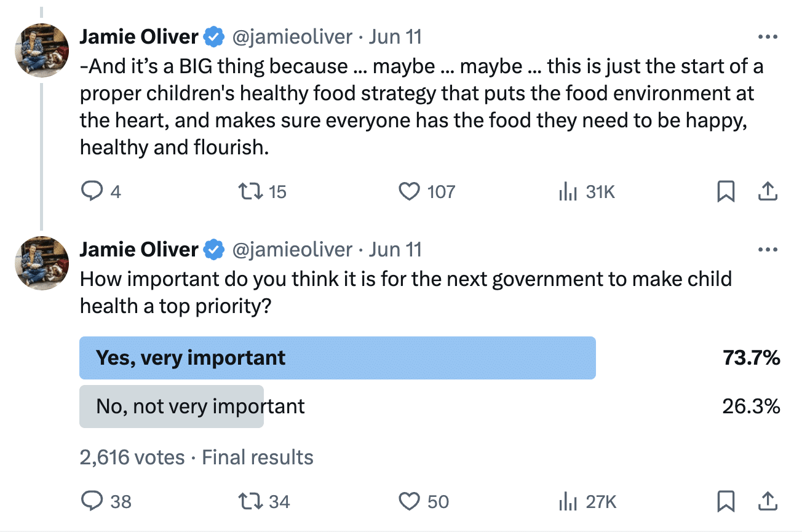Bookmark the first tweet
Image resolution: width=802 pixels, height=532 pixels.
coord(727,191)
